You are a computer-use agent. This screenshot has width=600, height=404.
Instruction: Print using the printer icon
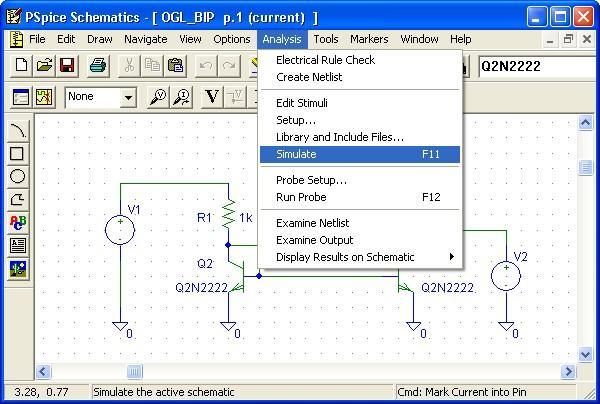coord(98,66)
